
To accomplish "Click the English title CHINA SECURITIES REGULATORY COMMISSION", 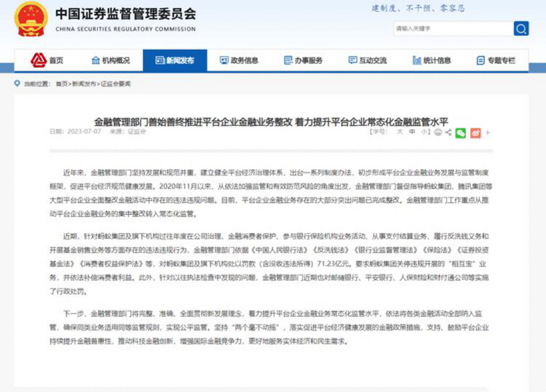I will (126, 29).
